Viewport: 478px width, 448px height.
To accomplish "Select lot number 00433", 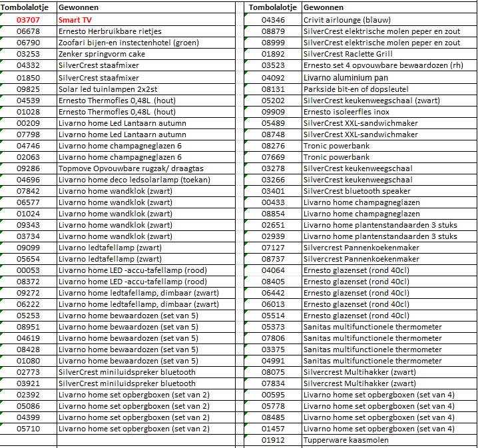I will click(x=273, y=202).
